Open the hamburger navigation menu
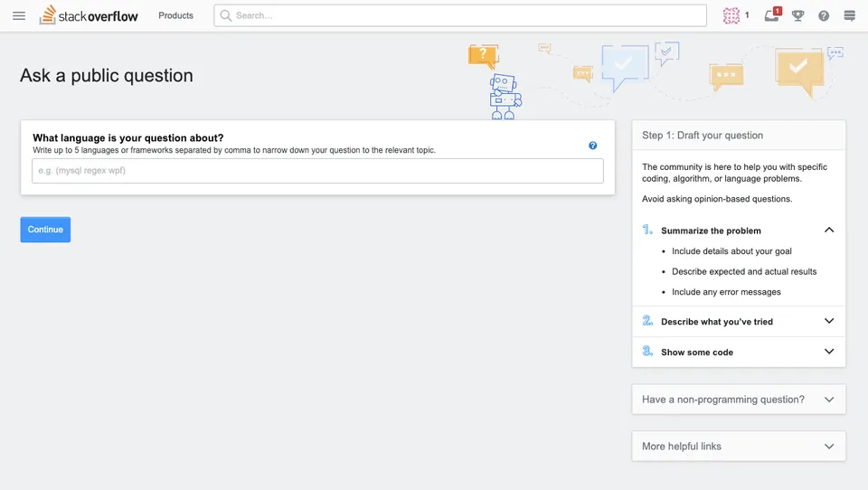Screen dimensions: 868x490 pyautogui.click(x=19, y=15)
